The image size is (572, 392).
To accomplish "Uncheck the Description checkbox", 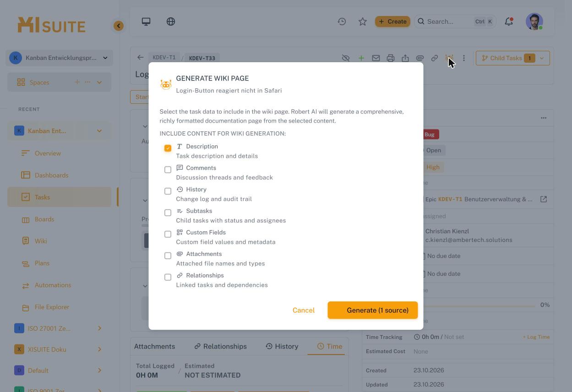I will pyautogui.click(x=168, y=148).
